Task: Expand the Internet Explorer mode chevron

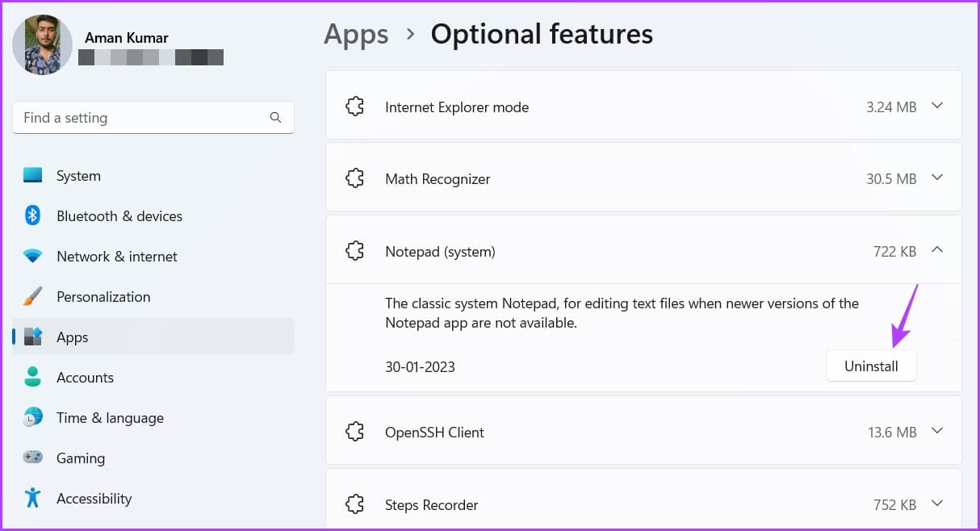Action: tap(937, 106)
